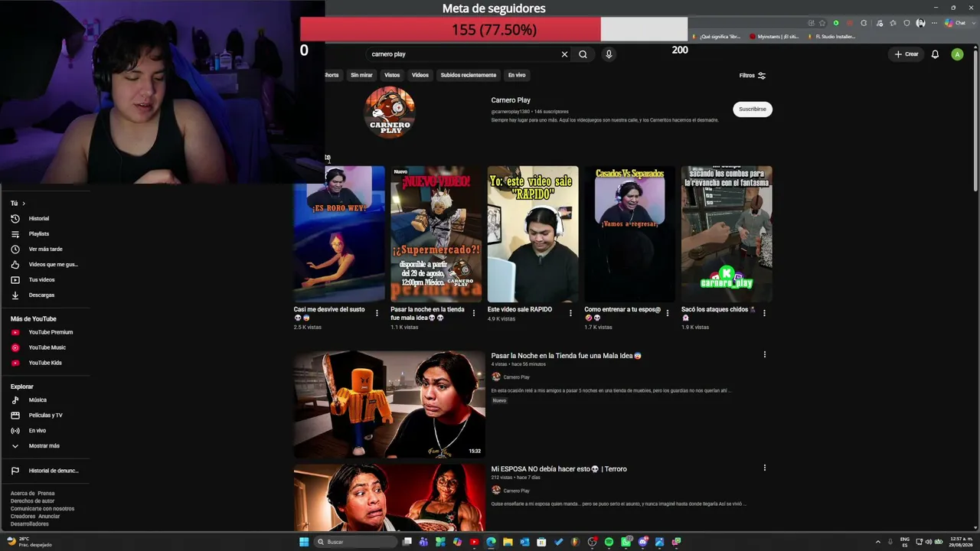Open the taskbar clock and date
Viewport: 980px width, 551px height.
click(x=961, y=542)
